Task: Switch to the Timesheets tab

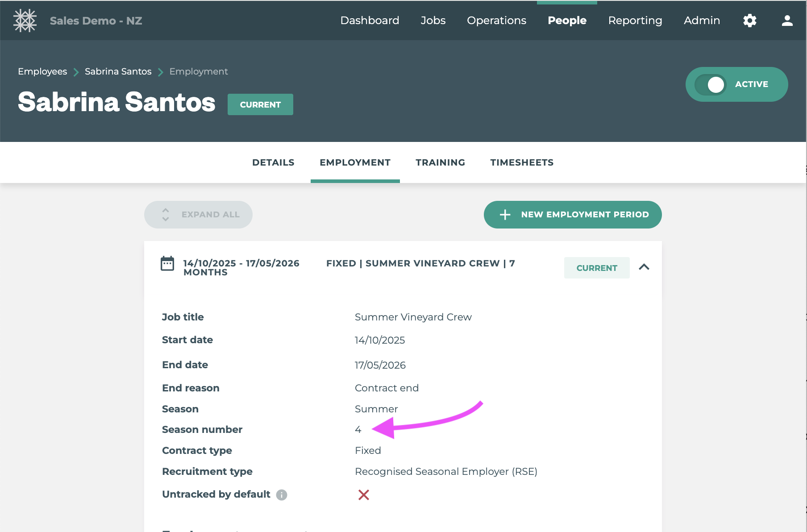Action: coord(522,162)
